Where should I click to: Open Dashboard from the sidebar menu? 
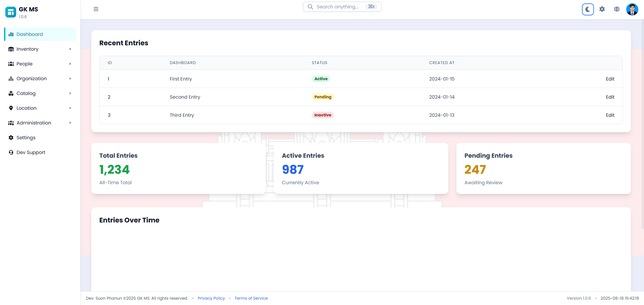(30, 34)
